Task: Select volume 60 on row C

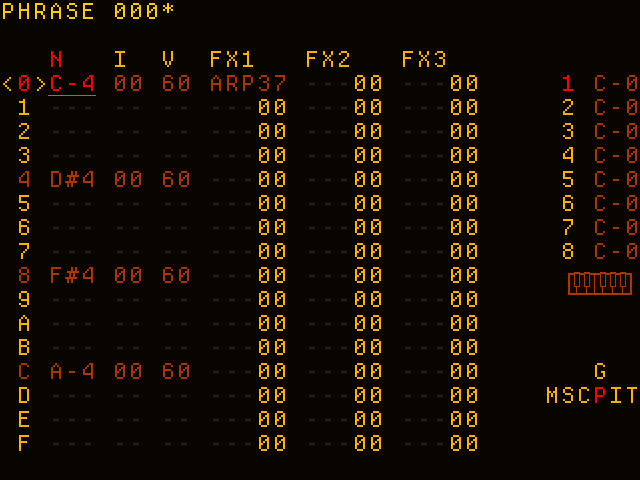Action: click(176, 371)
